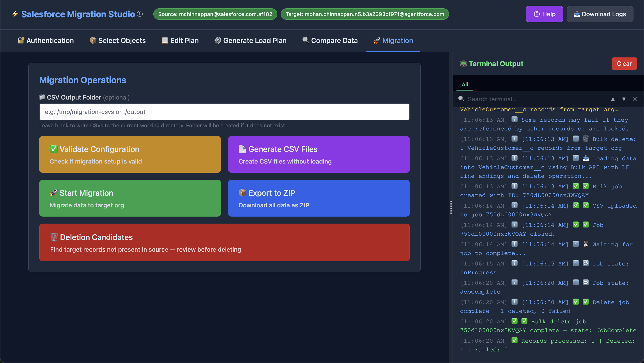Image resolution: width=644 pixels, height=363 pixels.
Task: Jump to next terminal search match
Action: (624, 99)
